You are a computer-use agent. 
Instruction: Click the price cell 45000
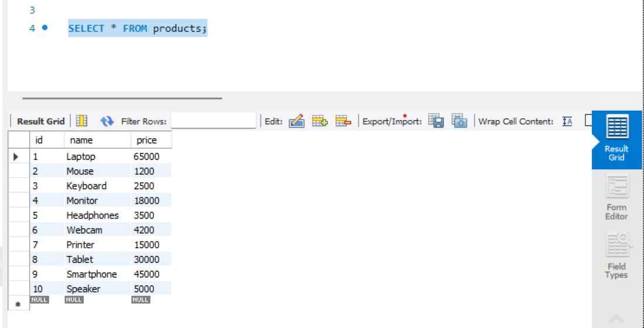(x=150, y=274)
